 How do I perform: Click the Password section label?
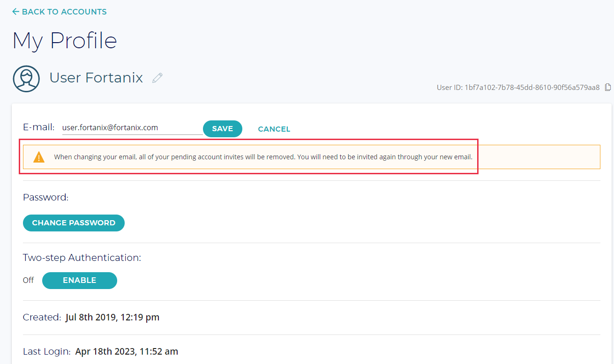coord(45,197)
